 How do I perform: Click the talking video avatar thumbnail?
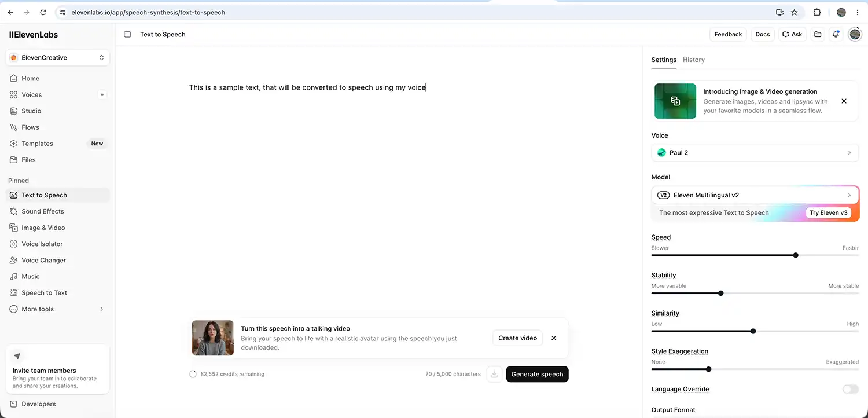[x=213, y=338]
